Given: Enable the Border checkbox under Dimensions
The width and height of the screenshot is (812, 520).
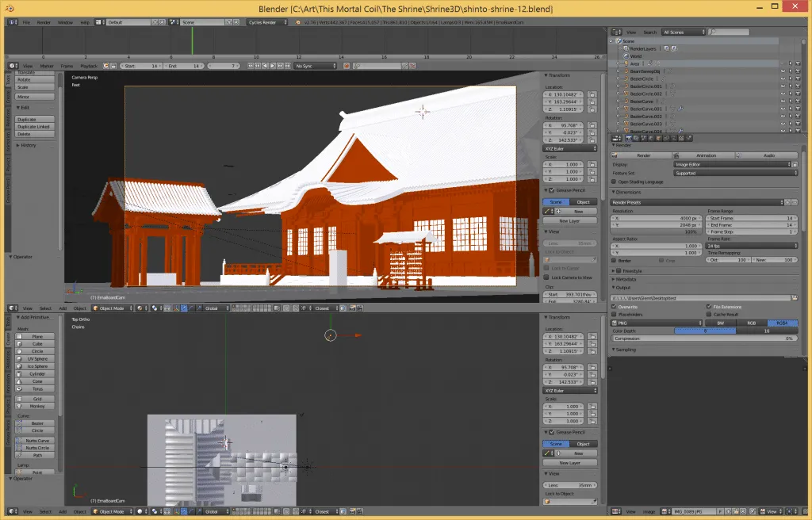Looking at the screenshot, I should click(x=614, y=261).
